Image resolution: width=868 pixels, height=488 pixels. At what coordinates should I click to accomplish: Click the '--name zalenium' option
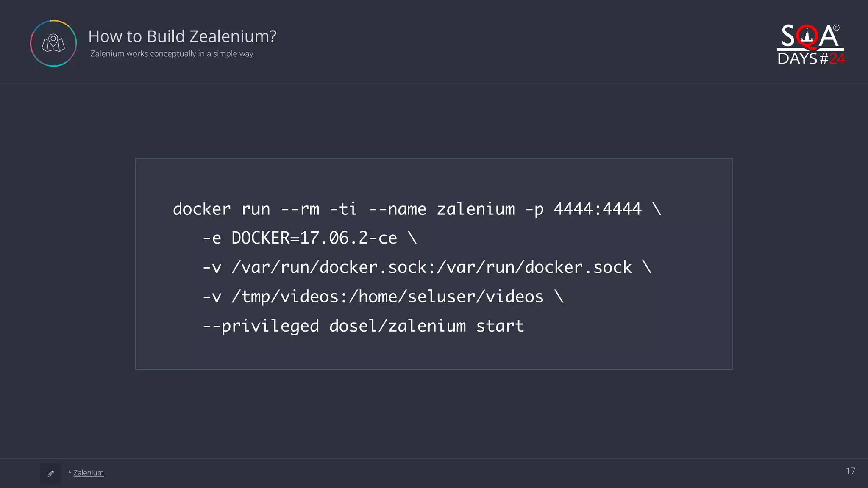coord(442,209)
